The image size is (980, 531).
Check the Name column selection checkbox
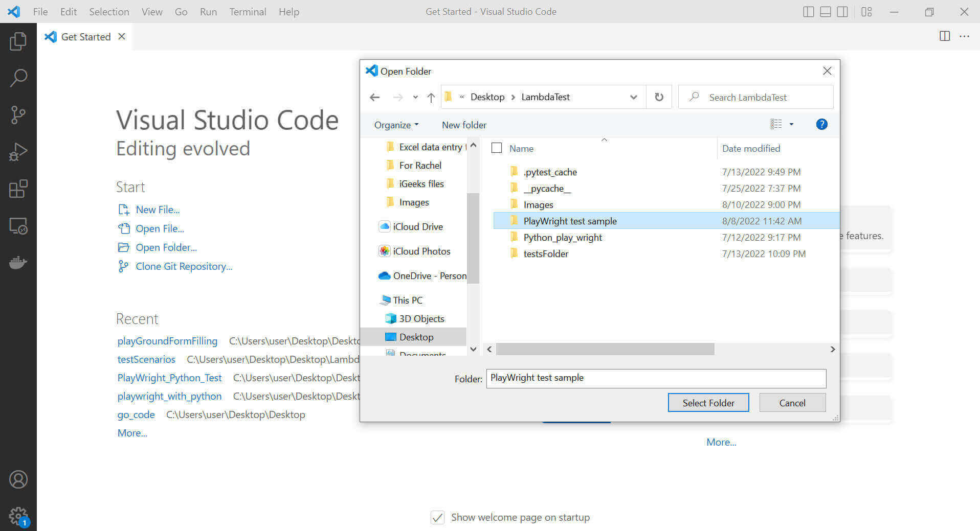(x=496, y=148)
